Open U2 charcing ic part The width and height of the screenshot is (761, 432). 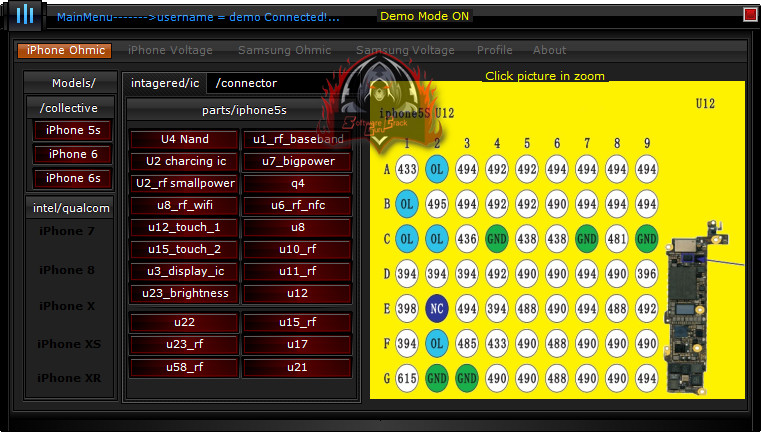[184, 161]
